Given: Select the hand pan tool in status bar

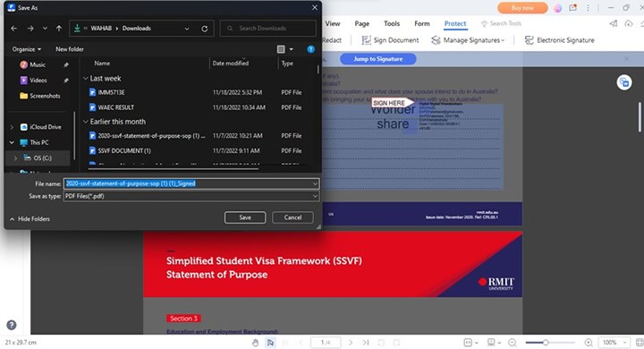Looking at the screenshot, I should coord(256,343).
